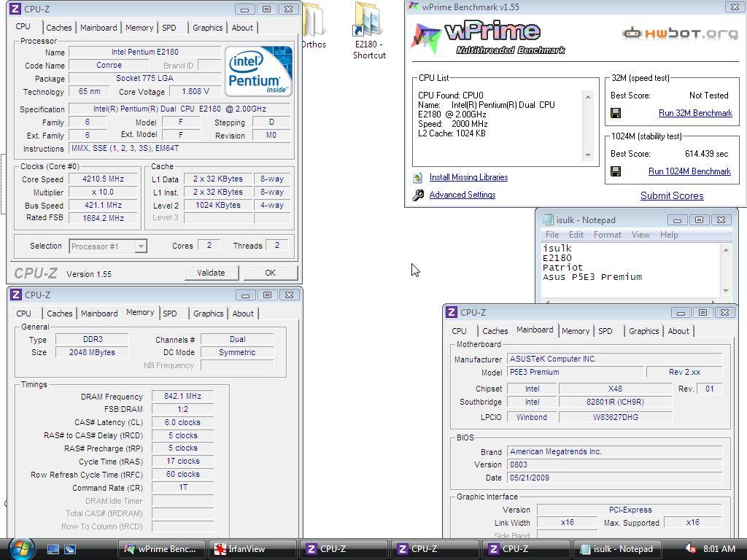Select the Orthos folder icon on desktop
The height and width of the screenshot is (560, 747).
pyautogui.click(x=314, y=26)
